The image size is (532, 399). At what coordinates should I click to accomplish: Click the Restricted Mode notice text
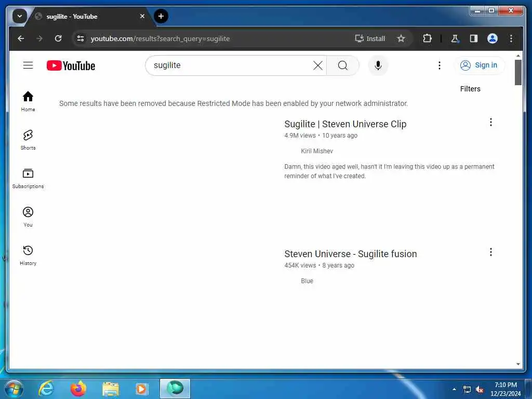click(233, 103)
